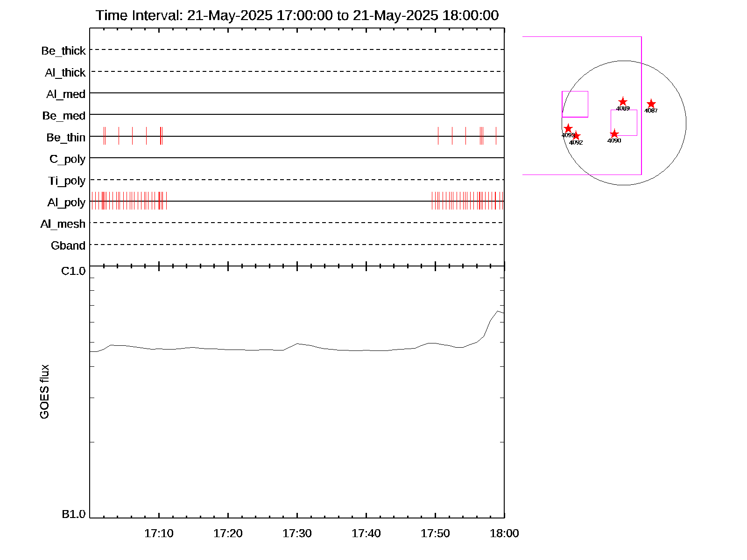Click the Be_thick filter row label
The width and height of the screenshot is (747, 560).
(63, 51)
